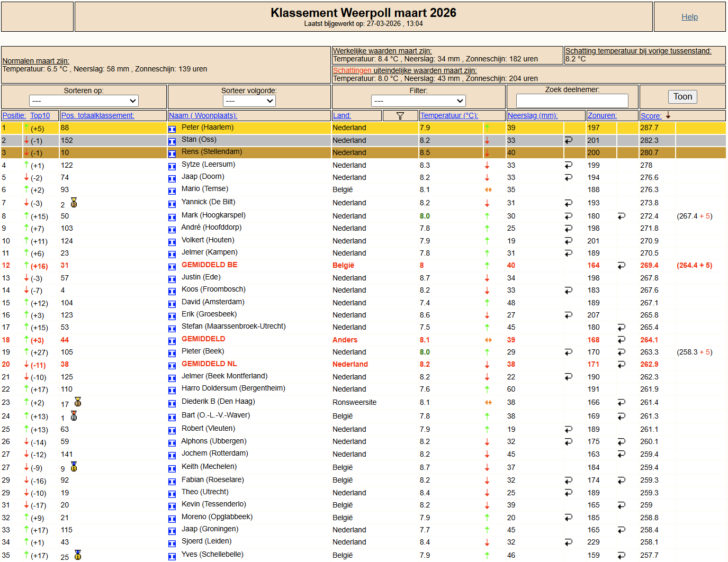The width and height of the screenshot is (728, 562).
Task: Click the blue details icon next to Peter (Haarlem)
Action: [x=172, y=129]
